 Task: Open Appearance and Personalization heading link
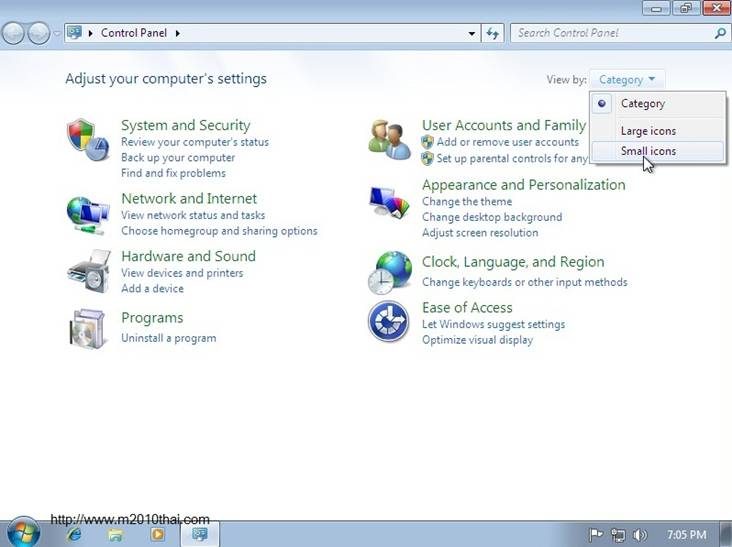coord(524,185)
